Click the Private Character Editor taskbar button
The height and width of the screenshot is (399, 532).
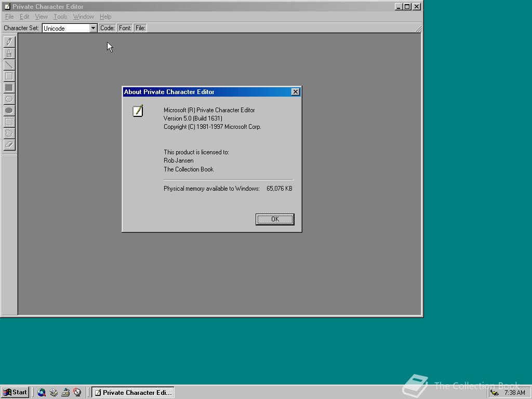(x=133, y=392)
